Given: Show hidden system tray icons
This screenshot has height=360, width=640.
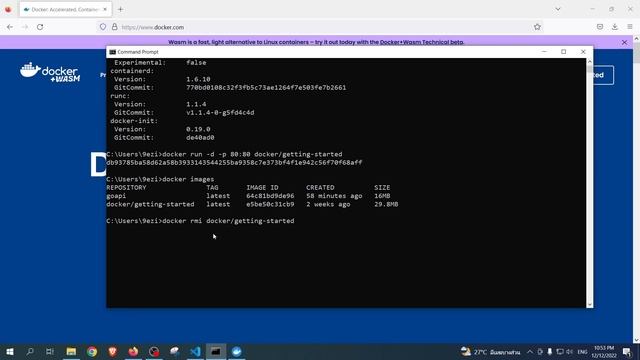Looking at the screenshot, I should pos(530,351).
